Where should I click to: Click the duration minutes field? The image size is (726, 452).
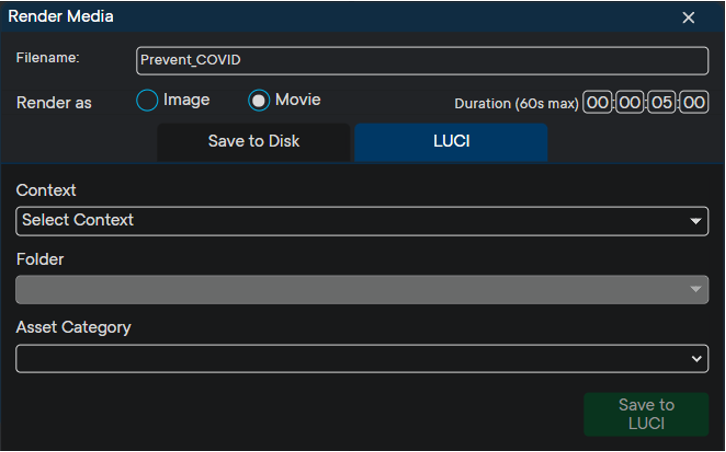tap(629, 103)
